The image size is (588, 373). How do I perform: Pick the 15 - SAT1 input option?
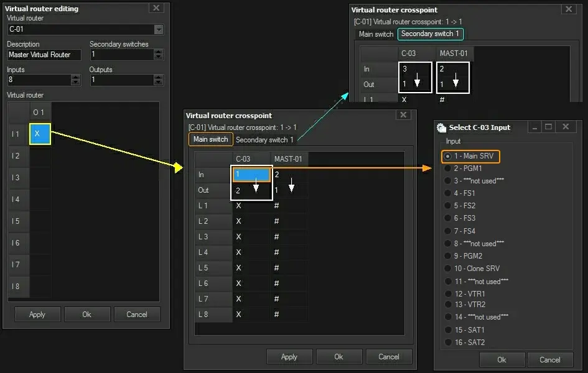[x=447, y=329]
